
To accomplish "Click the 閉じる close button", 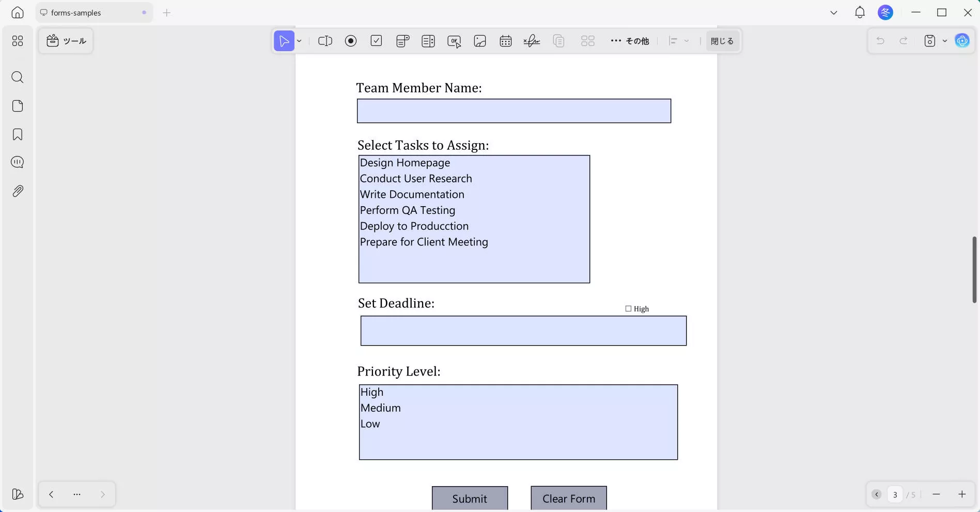I will [x=722, y=41].
